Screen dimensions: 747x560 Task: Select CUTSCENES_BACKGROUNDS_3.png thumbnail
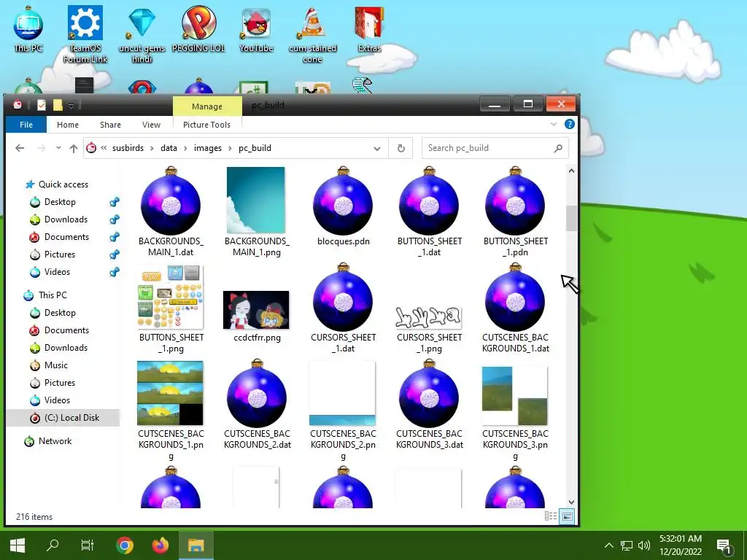click(x=514, y=395)
